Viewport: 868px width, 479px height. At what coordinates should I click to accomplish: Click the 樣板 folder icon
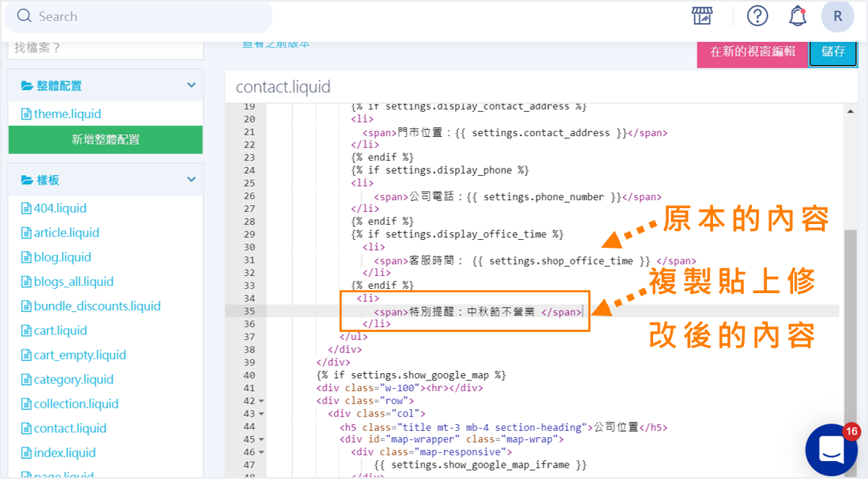tap(27, 180)
